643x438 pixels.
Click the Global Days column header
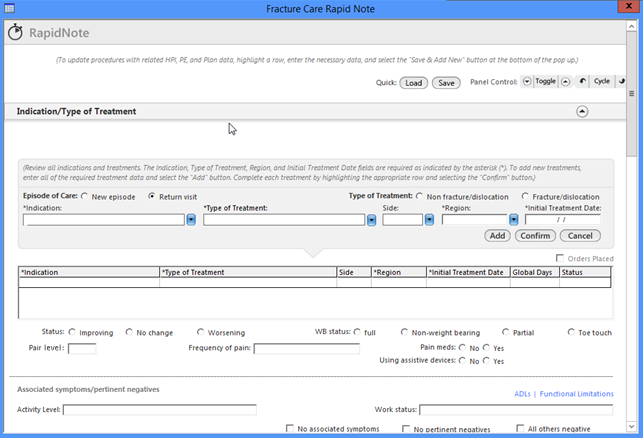(x=535, y=272)
